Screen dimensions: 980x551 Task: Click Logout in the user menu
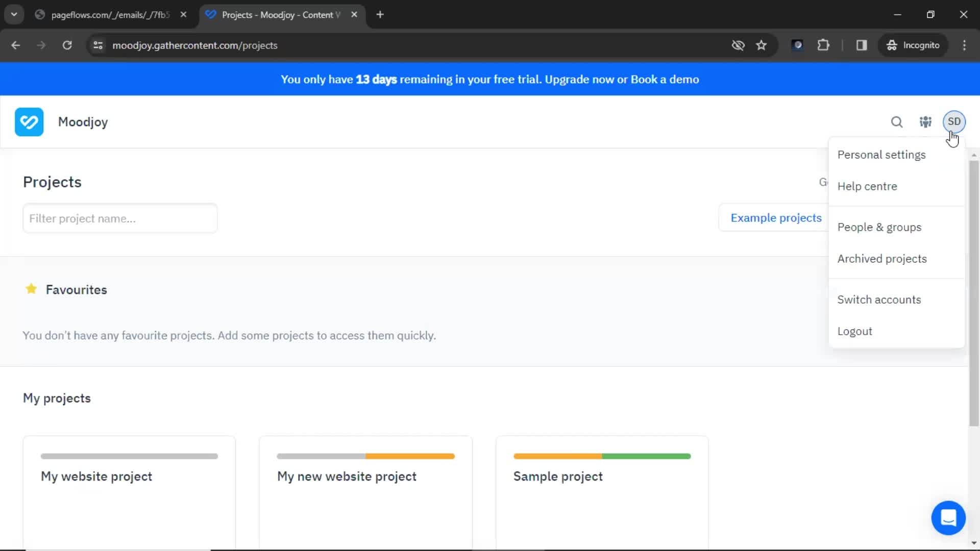coord(855,331)
